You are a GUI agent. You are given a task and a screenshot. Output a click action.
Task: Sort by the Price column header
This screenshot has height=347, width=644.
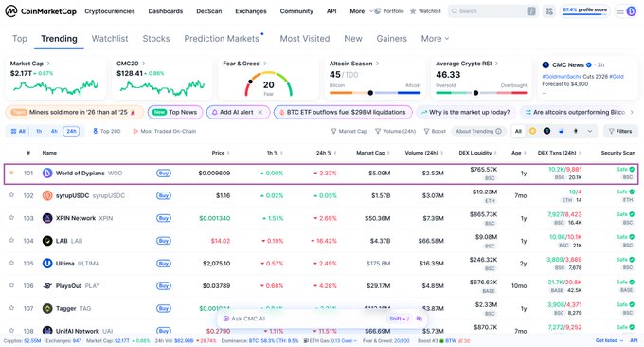[221, 153]
